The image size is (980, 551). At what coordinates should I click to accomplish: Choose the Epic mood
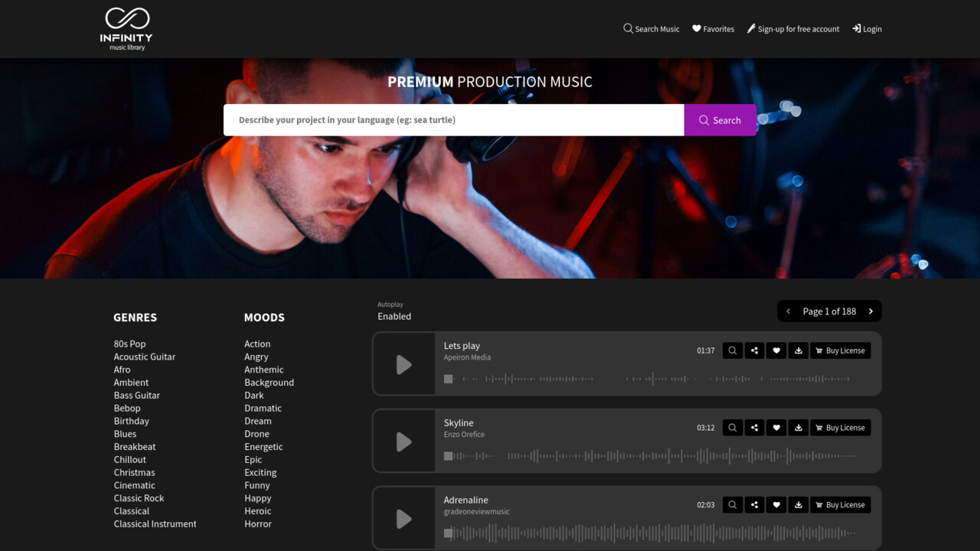click(x=253, y=460)
